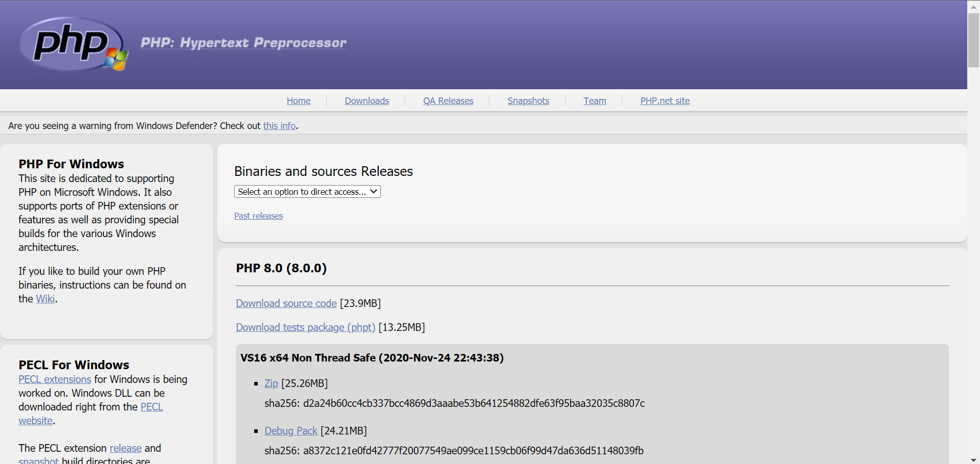Open the PECL extensions link
The height and width of the screenshot is (464, 980).
tap(55, 379)
